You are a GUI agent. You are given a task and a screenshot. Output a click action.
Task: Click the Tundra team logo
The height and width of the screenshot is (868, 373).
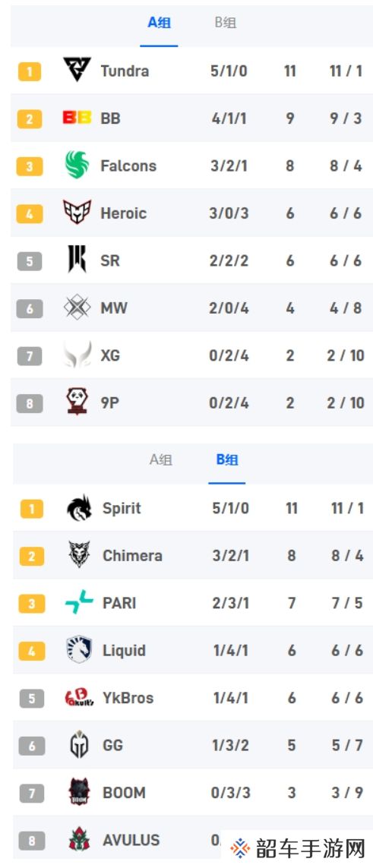point(77,71)
